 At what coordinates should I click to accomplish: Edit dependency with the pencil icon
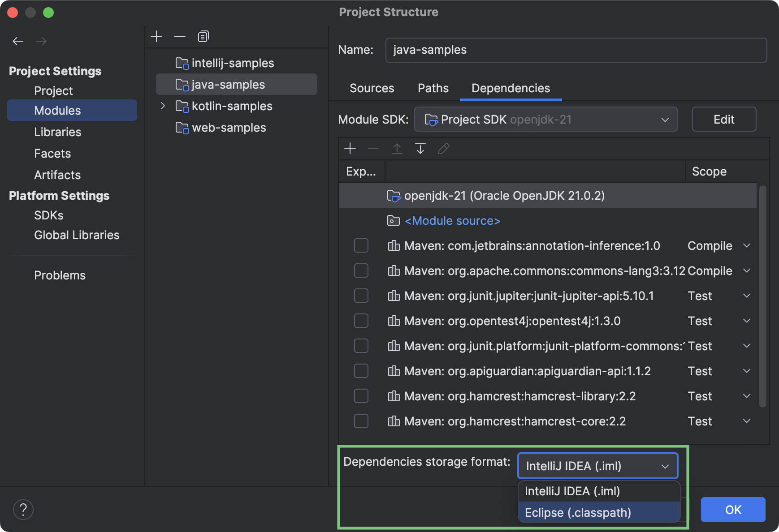(444, 148)
